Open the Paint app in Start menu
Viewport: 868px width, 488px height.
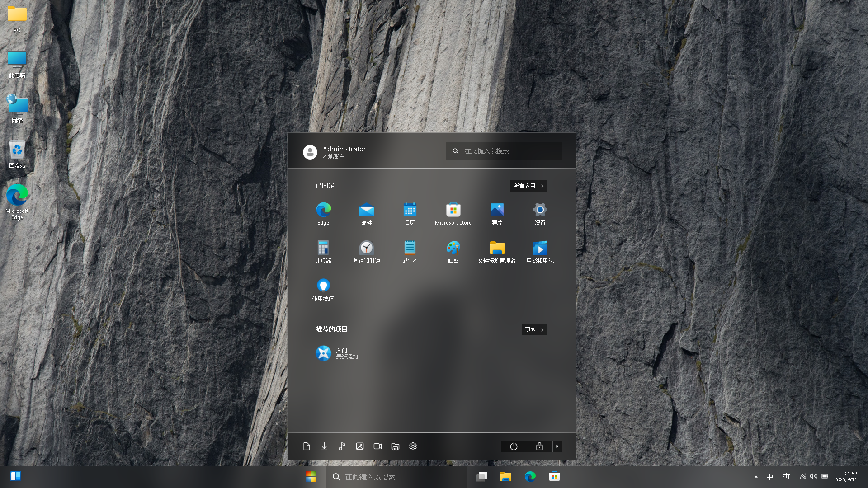[453, 251]
